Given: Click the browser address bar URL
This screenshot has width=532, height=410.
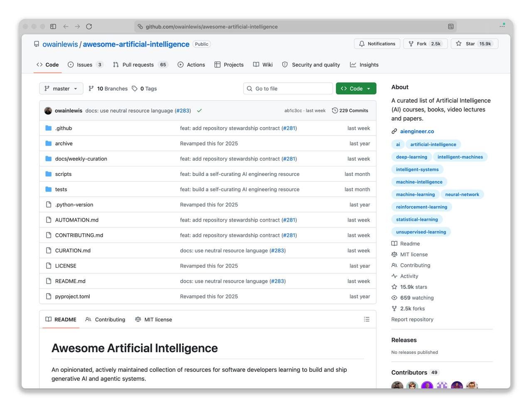Looking at the screenshot, I should point(212,27).
